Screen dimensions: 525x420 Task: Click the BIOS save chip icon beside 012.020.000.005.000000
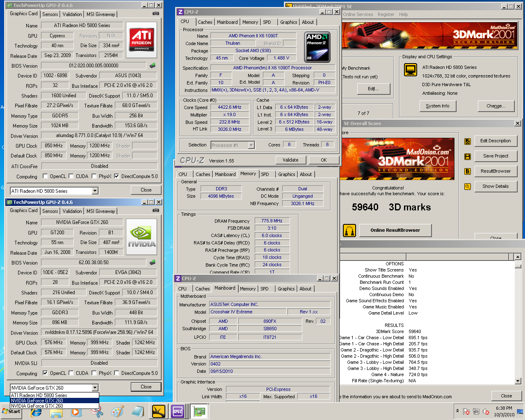153,66
